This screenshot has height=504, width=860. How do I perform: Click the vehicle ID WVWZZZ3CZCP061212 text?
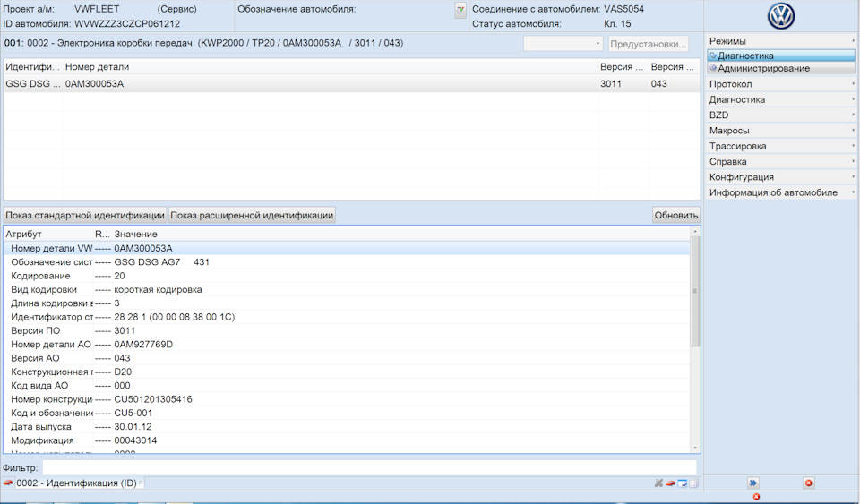[127, 24]
